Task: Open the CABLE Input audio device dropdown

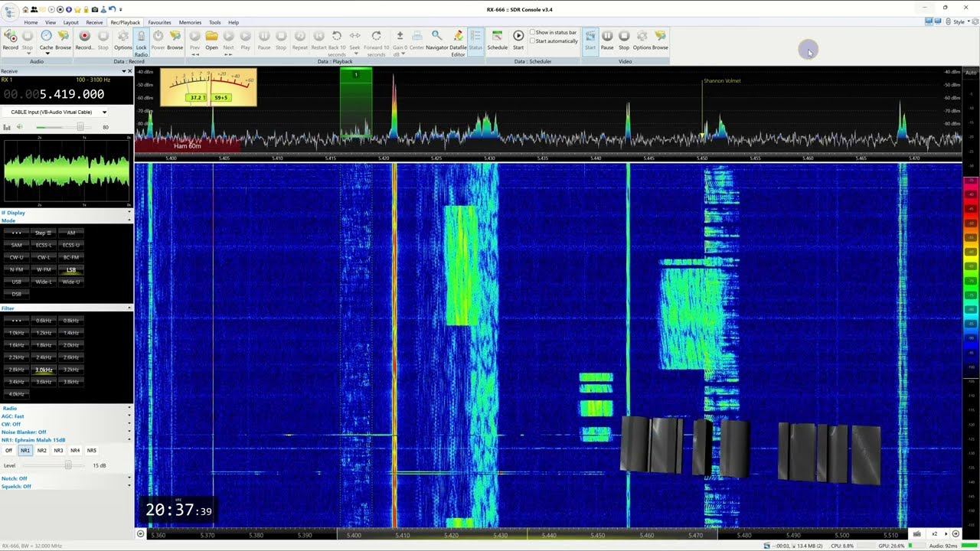Action: [x=104, y=112]
